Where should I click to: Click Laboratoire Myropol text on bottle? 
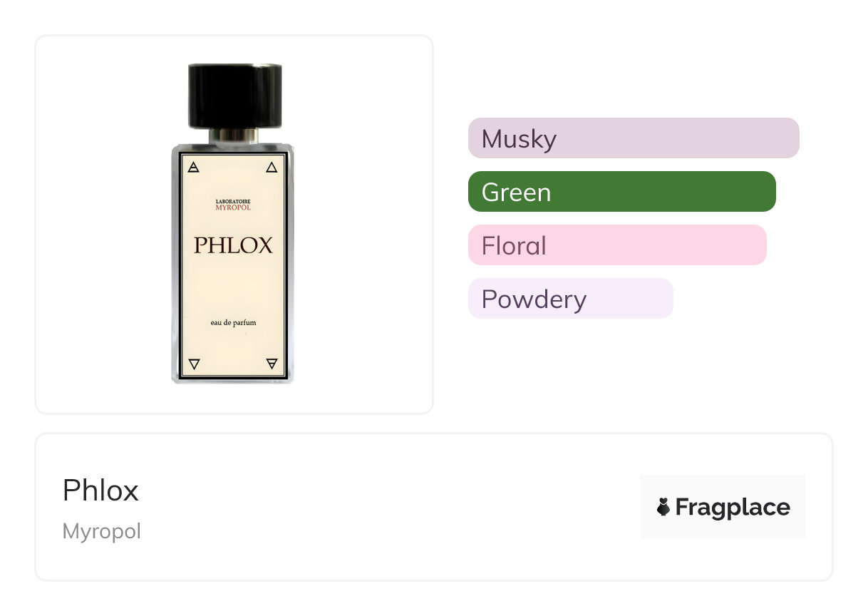click(x=233, y=205)
